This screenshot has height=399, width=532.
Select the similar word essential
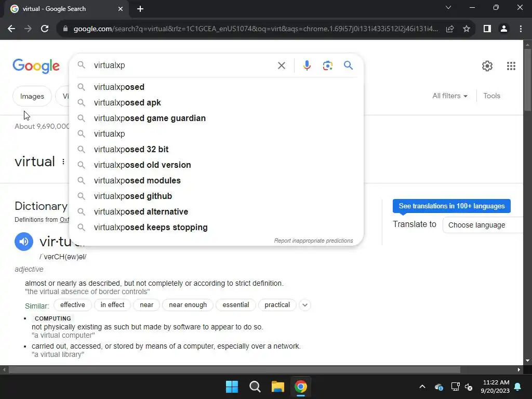236,305
